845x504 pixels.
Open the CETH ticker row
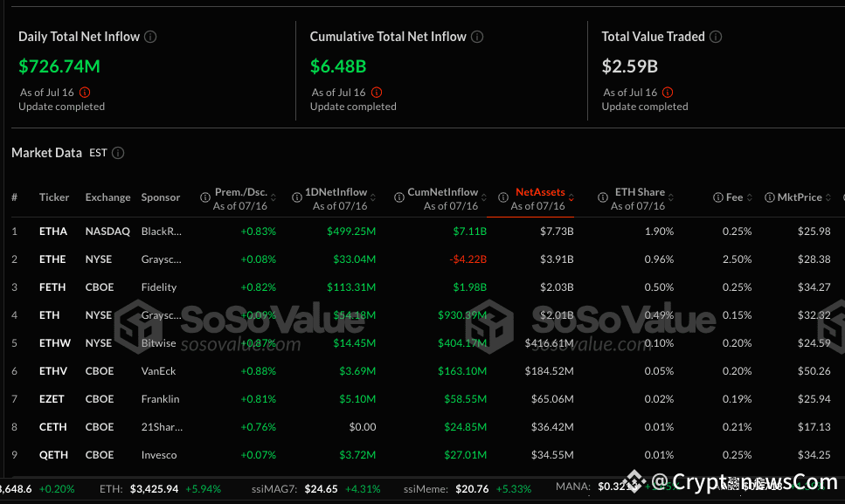point(52,427)
